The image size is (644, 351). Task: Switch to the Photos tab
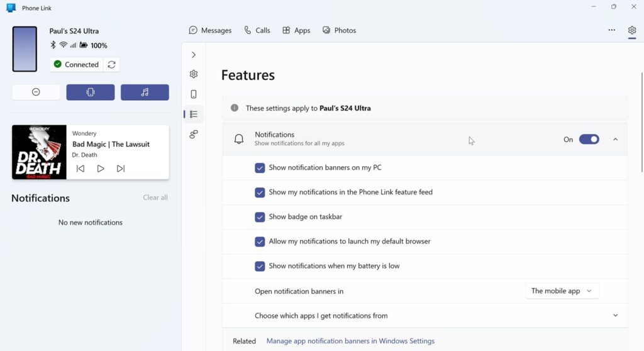[339, 30]
